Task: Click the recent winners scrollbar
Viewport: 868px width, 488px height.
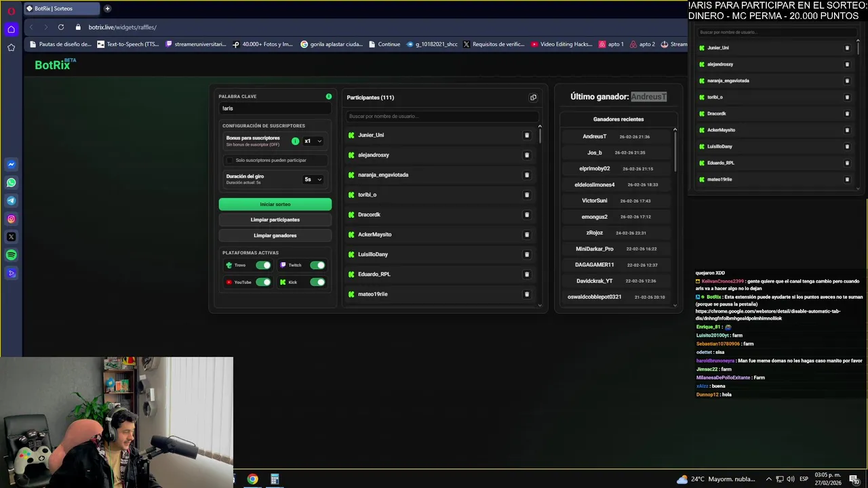Action: 675,152
